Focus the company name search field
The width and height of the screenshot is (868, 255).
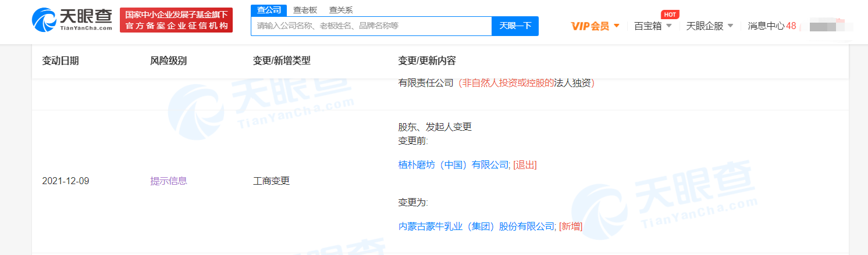[371, 26]
